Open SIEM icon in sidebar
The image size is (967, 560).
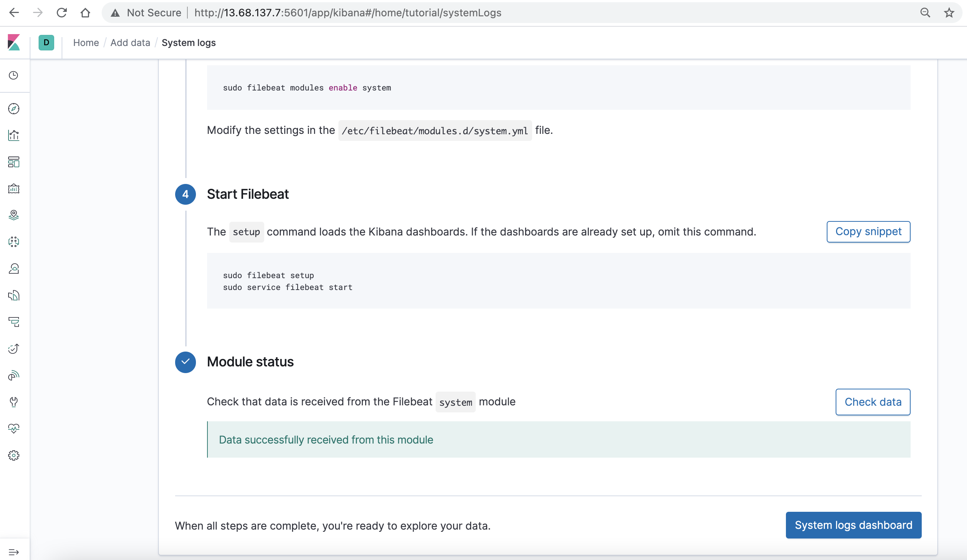click(14, 375)
